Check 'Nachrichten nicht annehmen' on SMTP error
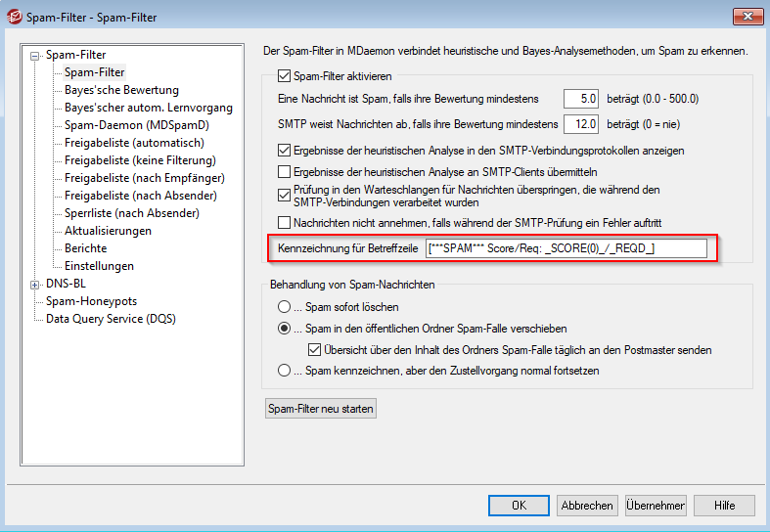This screenshot has width=770, height=532. [x=285, y=222]
